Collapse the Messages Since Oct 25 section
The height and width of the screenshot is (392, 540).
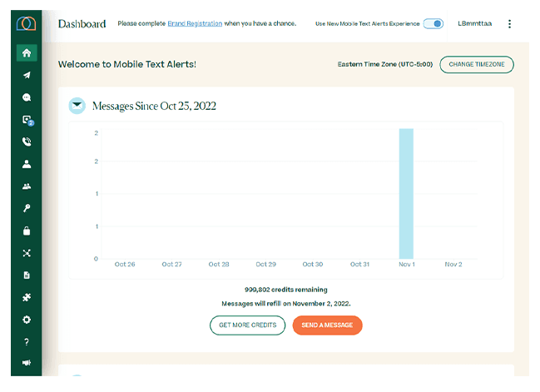pyautogui.click(x=77, y=106)
